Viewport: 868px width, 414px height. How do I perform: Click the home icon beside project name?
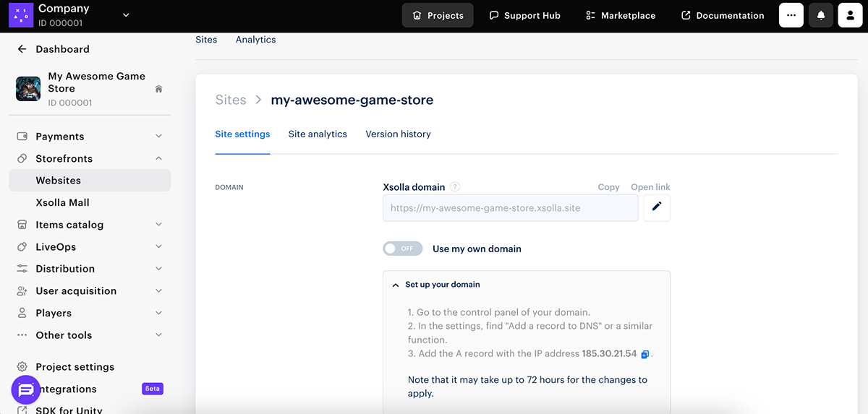[159, 89]
